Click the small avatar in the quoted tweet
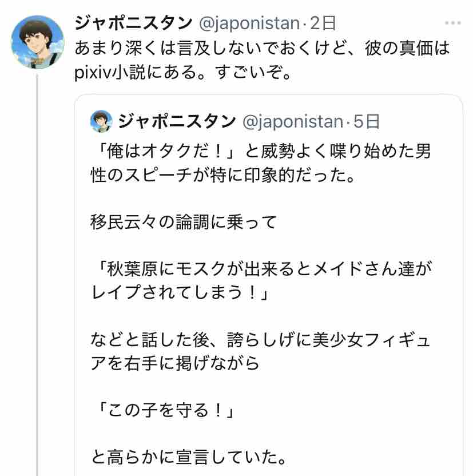This screenshot has width=473, height=476. [x=101, y=121]
